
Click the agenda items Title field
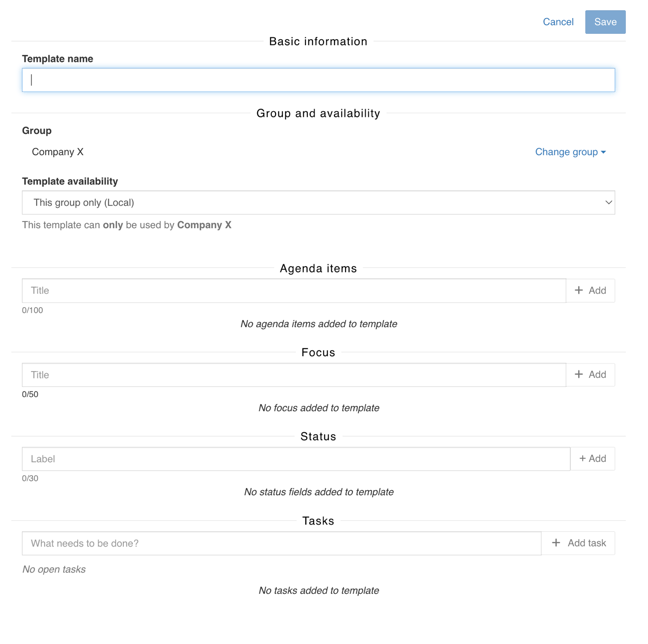[x=294, y=291]
